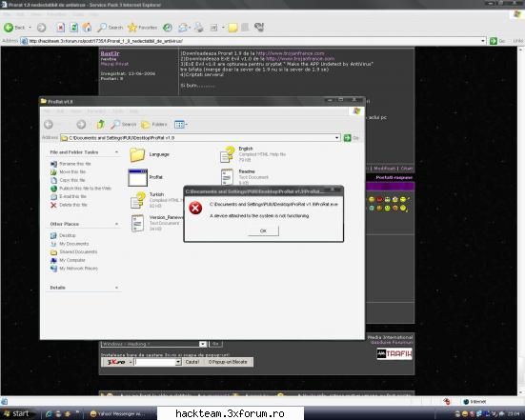Click the yellow folder icon in IE toolbar
Screen dimensions: 525x420
[232, 28]
